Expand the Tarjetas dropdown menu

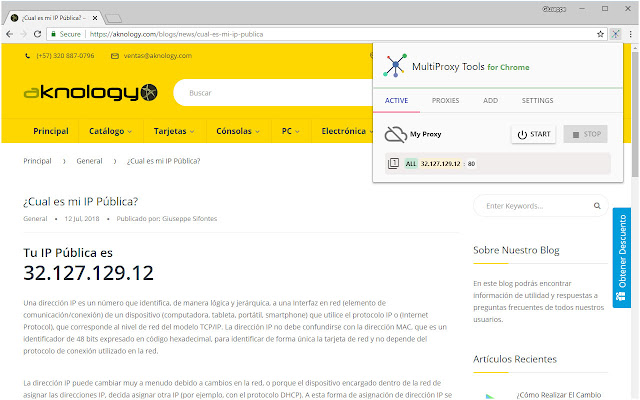(x=174, y=131)
